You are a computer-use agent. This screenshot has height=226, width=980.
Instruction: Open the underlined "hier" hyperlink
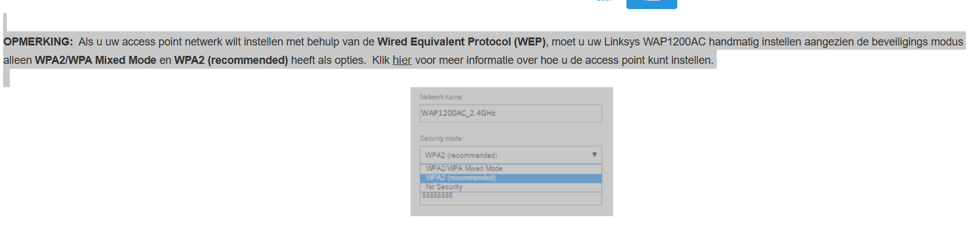pyautogui.click(x=402, y=60)
